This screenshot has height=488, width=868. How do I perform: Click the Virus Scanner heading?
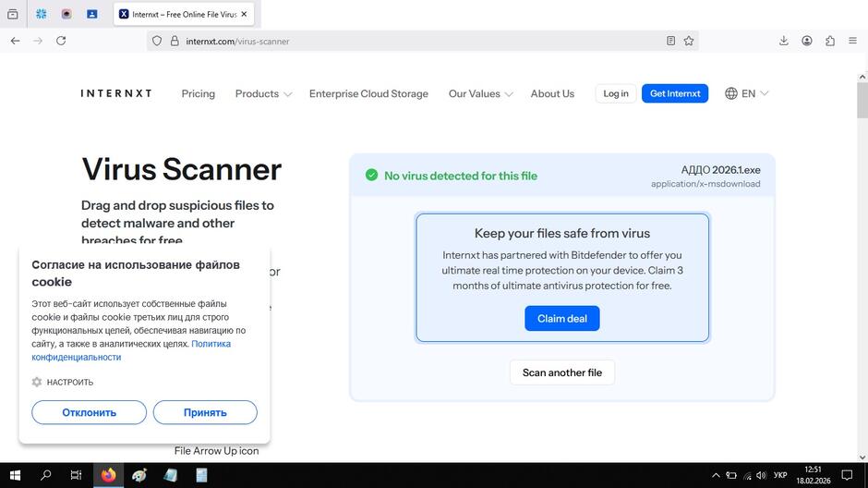[x=182, y=169]
